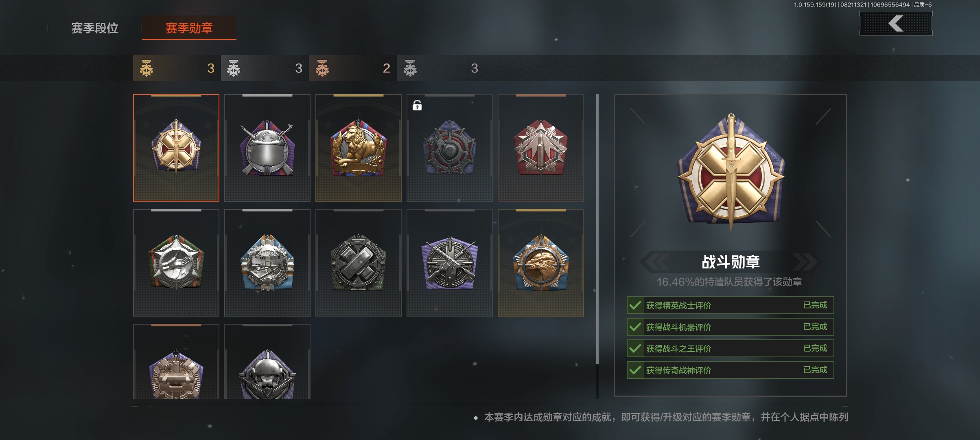Open the 赛季勋章 tab

(x=189, y=28)
